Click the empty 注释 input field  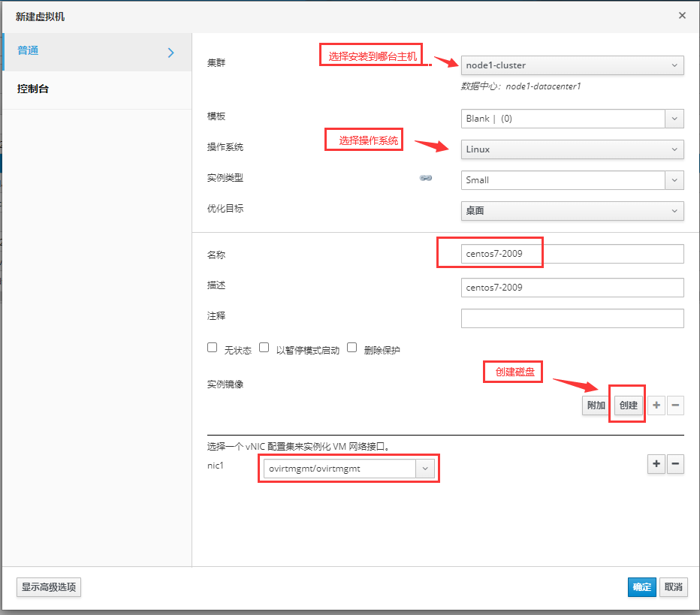point(572,318)
